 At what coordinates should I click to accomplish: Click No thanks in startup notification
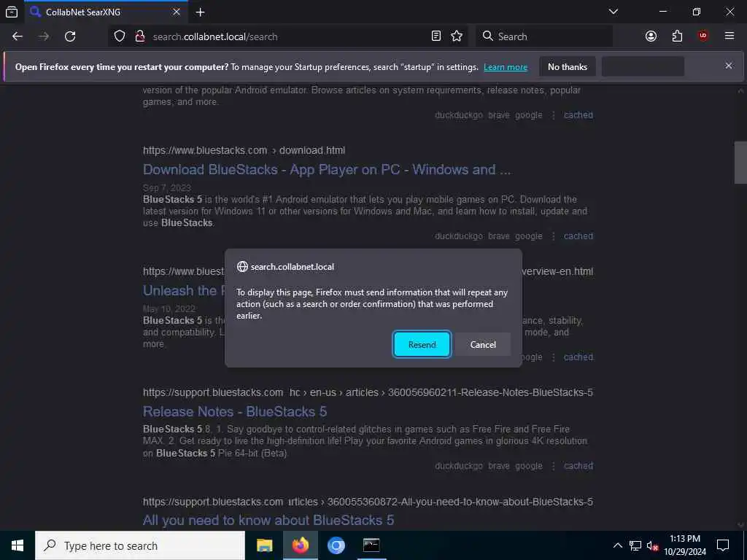[568, 66]
